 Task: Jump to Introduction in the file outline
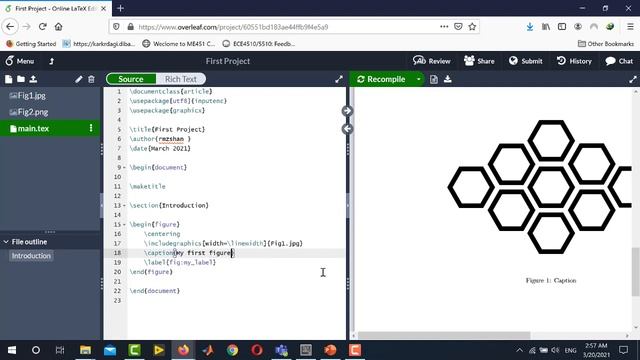(x=31, y=256)
